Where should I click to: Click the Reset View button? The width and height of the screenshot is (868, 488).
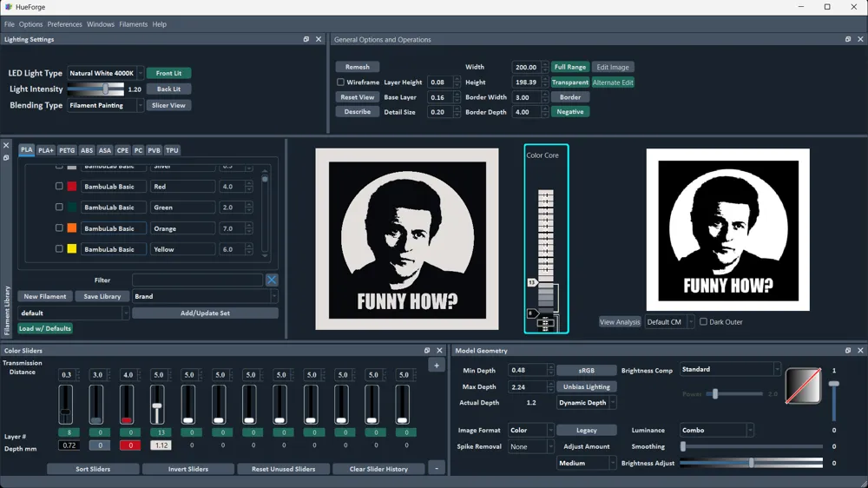[357, 97]
